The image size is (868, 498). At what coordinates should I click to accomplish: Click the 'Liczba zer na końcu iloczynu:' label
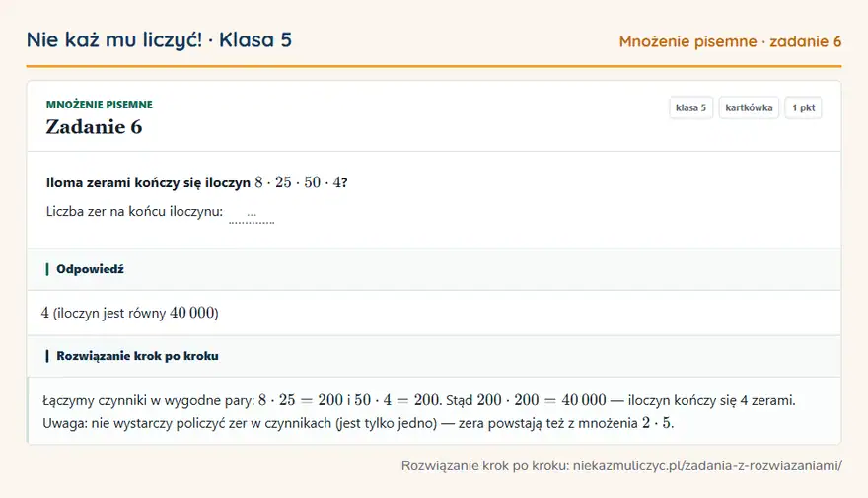134,211
